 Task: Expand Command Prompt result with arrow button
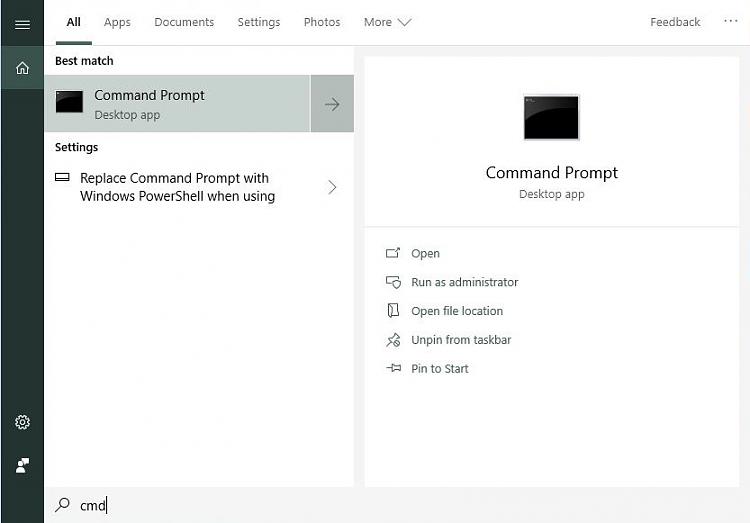point(332,103)
